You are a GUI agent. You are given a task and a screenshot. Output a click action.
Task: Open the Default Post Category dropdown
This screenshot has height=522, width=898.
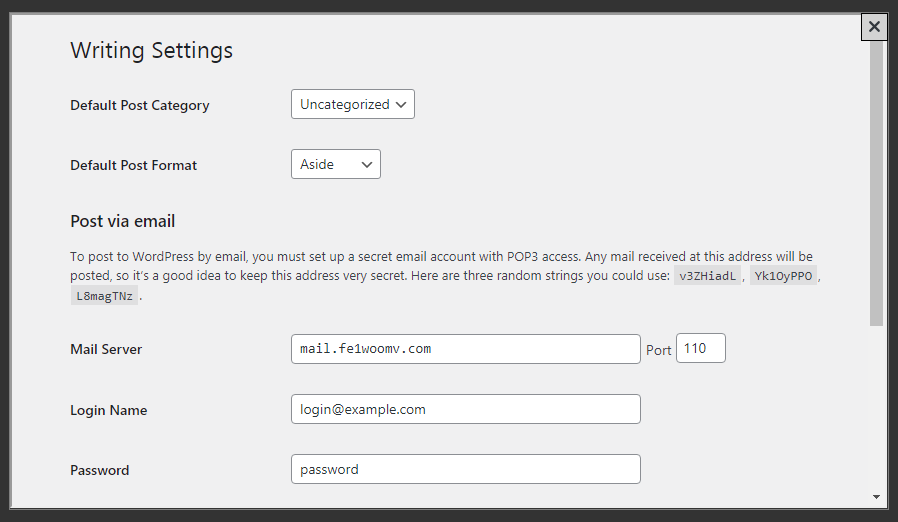pyautogui.click(x=352, y=104)
